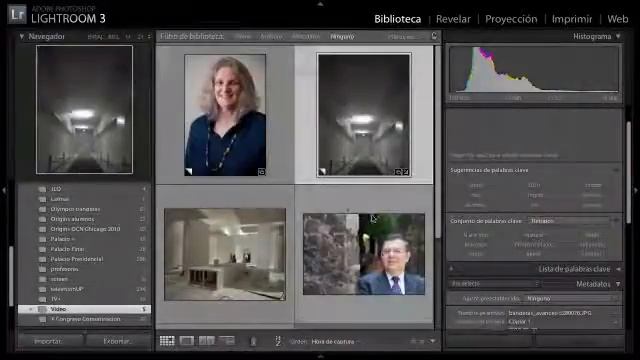The image size is (640, 360).
Task: Toggle the library filter lock icon
Action: click(x=434, y=36)
